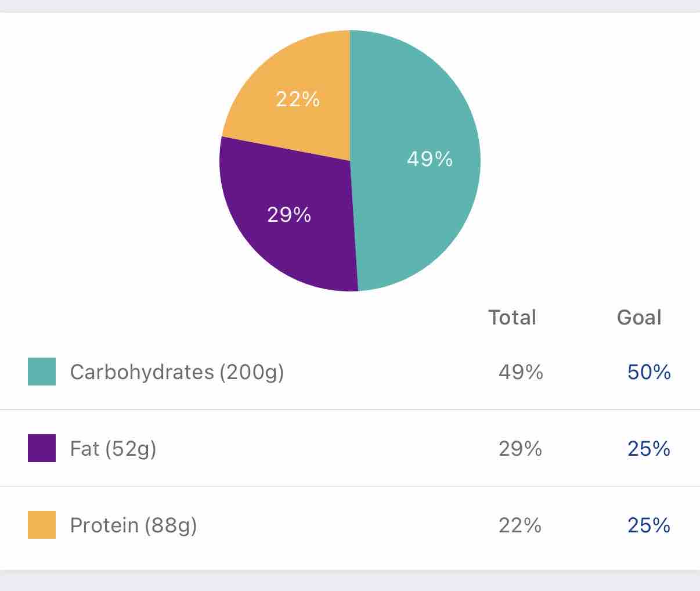Select the Protein (88g) label

133,525
